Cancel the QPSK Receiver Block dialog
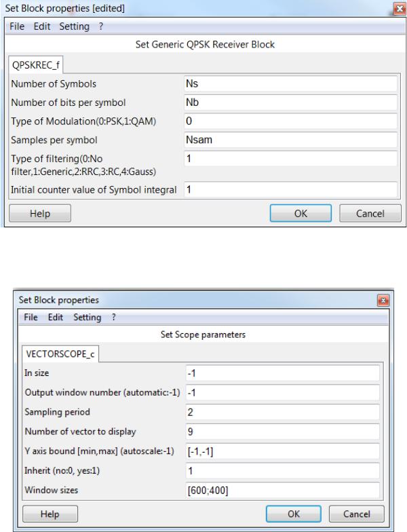The width and height of the screenshot is (407, 532). point(370,213)
